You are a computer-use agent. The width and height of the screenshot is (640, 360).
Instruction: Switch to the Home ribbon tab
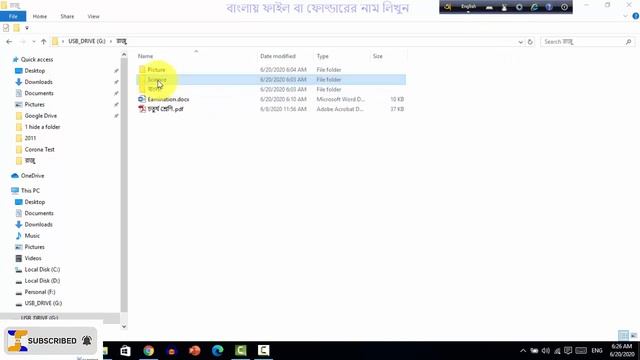40,16
